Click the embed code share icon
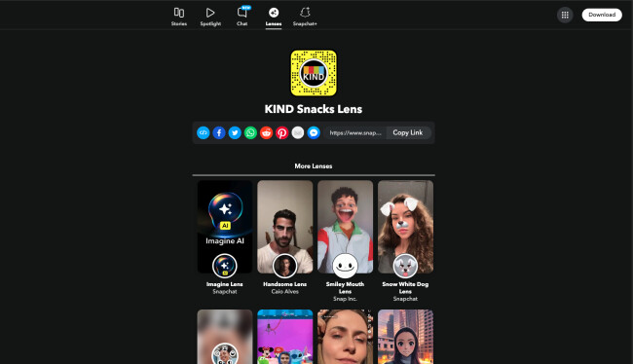Screen dimensions: 633x364 click(204, 132)
